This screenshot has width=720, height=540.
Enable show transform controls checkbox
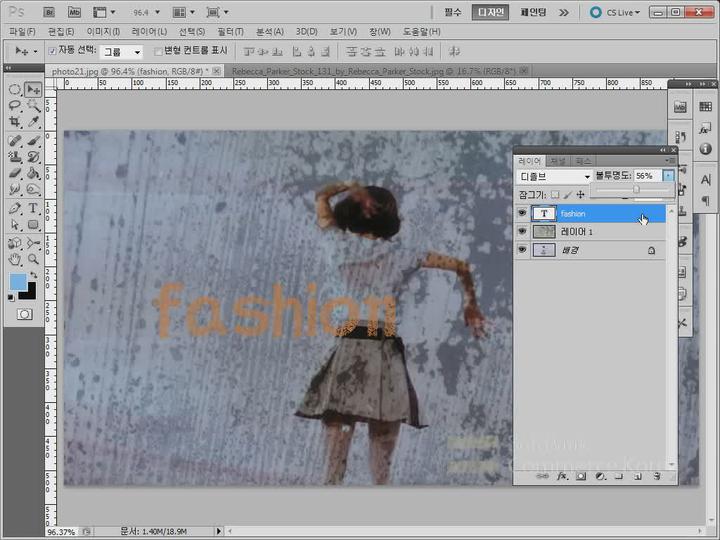coord(158,51)
